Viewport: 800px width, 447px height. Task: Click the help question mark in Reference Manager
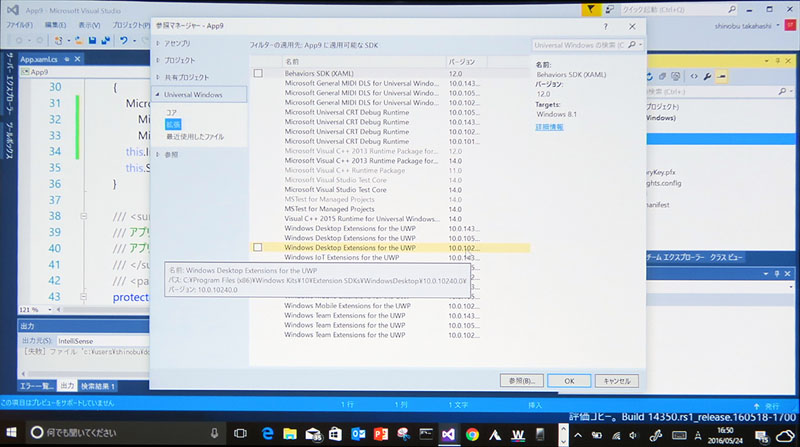tap(606, 26)
